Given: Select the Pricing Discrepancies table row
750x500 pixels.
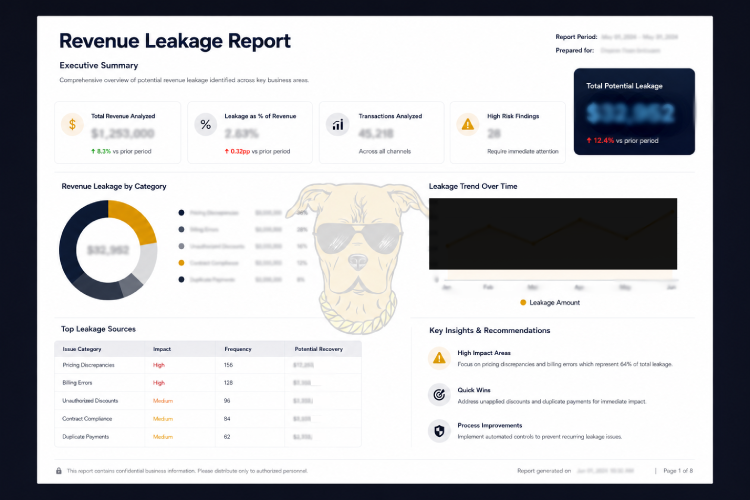Looking at the screenshot, I should pyautogui.click(x=208, y=365).
